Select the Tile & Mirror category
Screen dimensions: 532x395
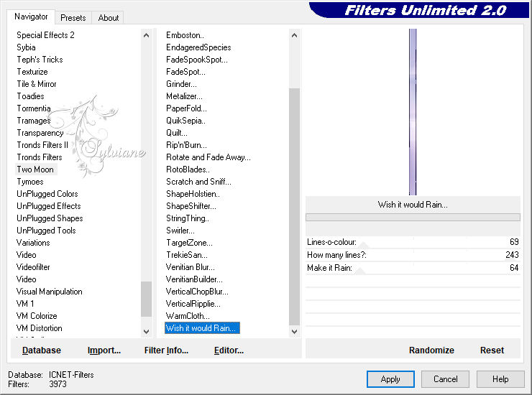tap(37, 84)
